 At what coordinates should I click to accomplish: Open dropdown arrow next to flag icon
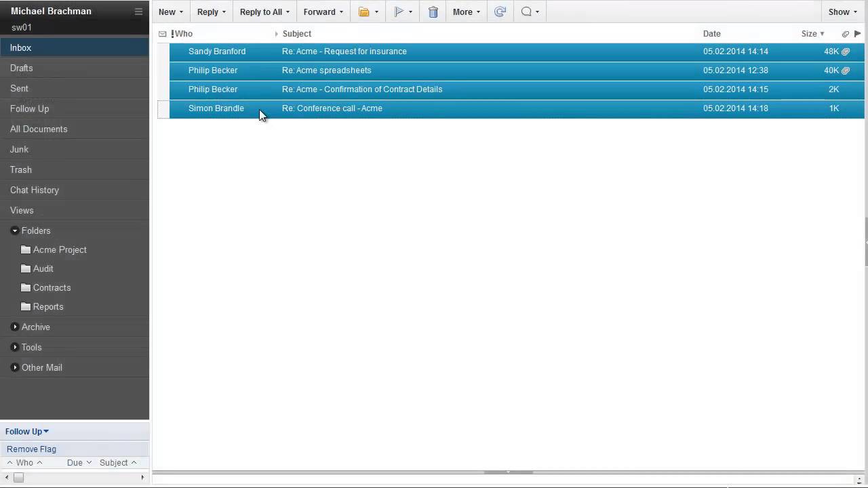tap(410, 12)
